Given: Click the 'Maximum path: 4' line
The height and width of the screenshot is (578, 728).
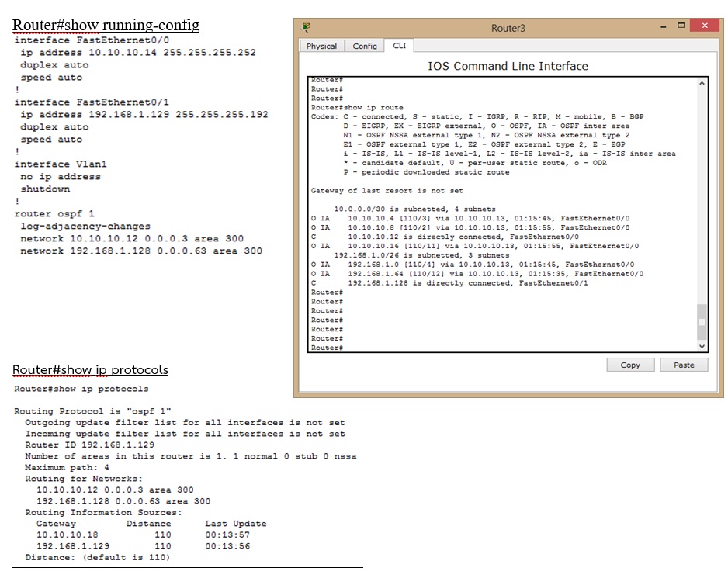Looking at the screenshot, I should point(68,468).
